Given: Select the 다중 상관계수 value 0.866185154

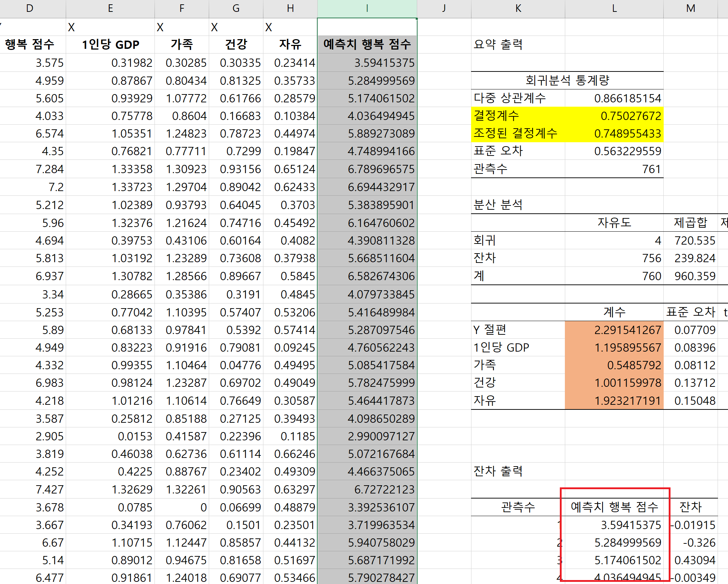Looking at the screenshot, I should pyautogui.click(x=614, y=98).
